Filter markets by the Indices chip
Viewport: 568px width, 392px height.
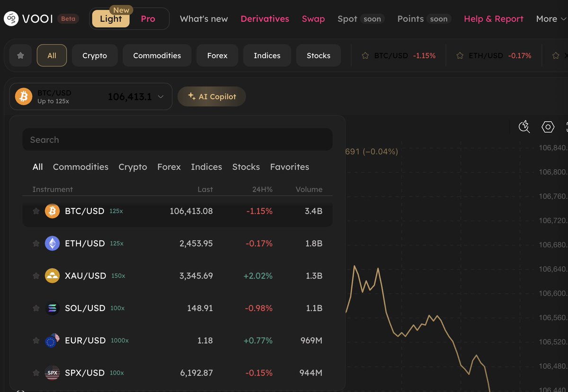tap(267, 55)
